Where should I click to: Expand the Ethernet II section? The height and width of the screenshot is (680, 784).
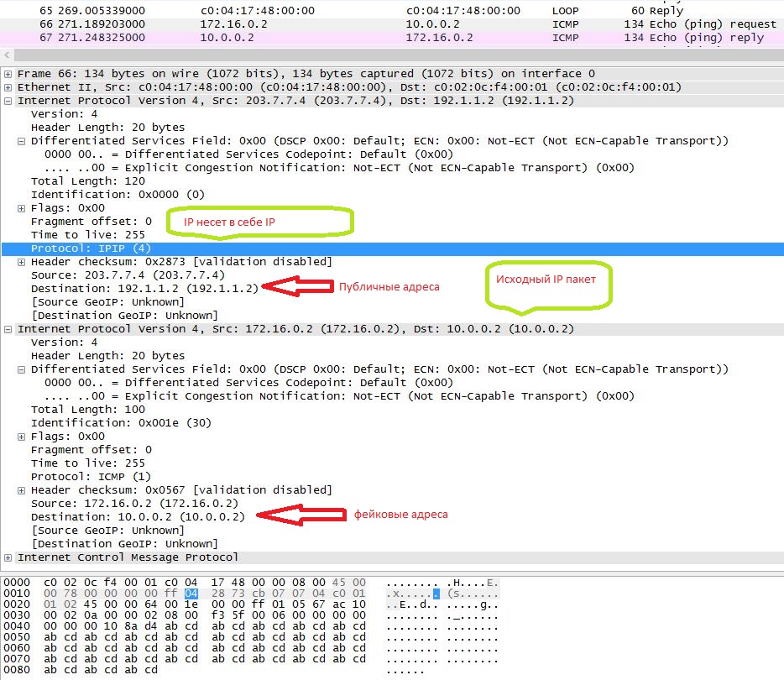point(8,87)
